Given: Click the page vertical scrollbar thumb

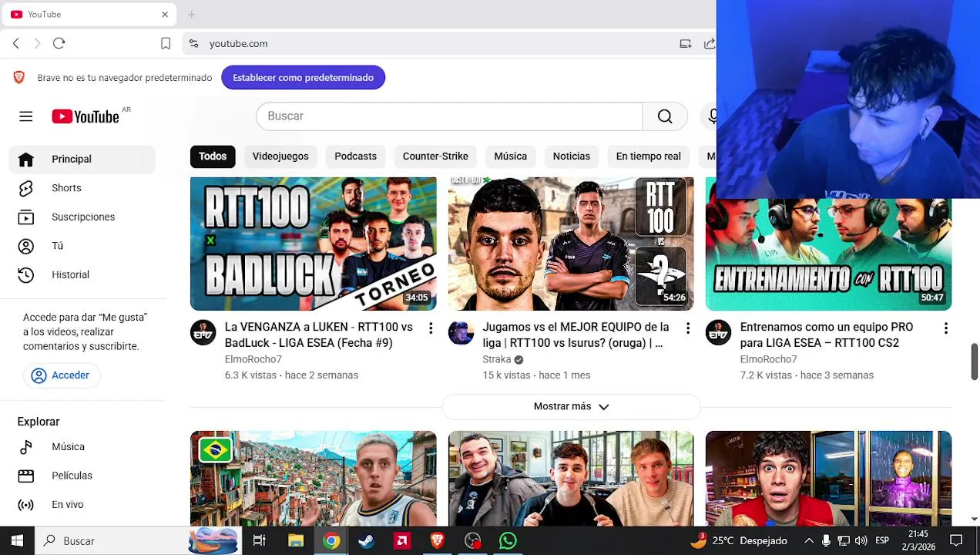Looking at the screenshot, I should click(x=974, y=362).
